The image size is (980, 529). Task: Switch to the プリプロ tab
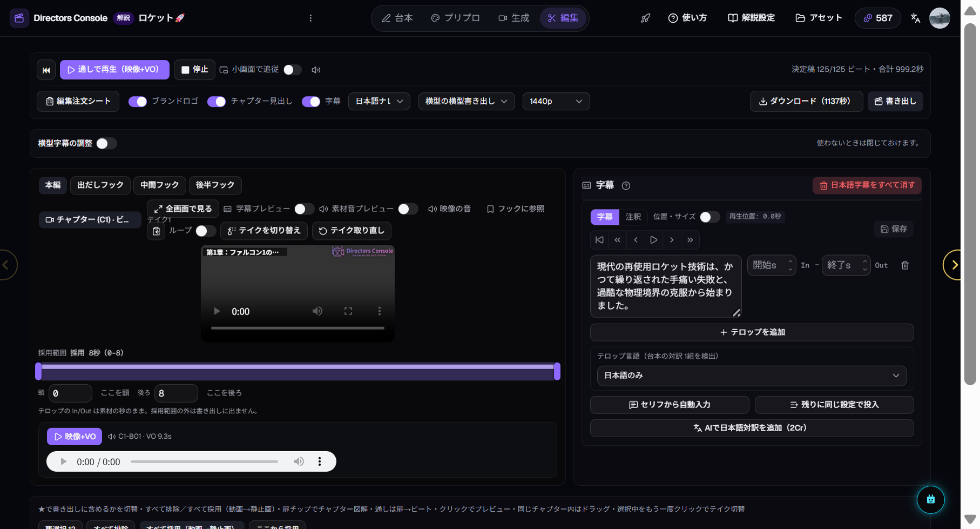(x=455, y=18)
